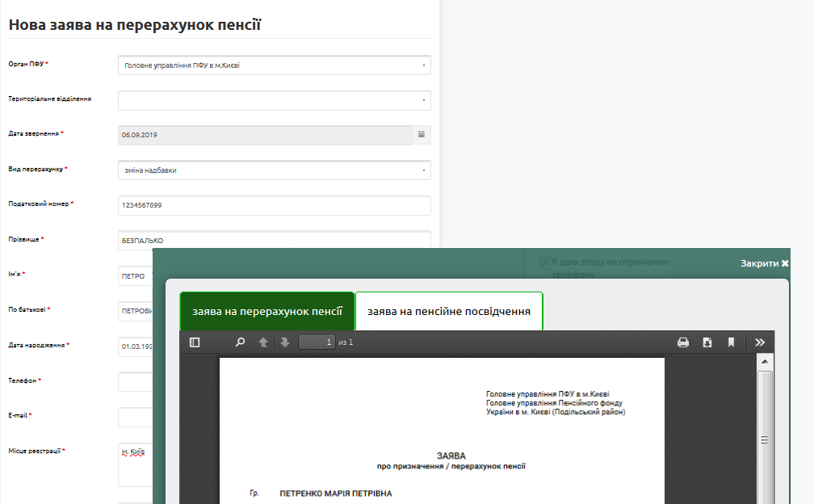Click the PDF bookmark current view icon
Viewport: 814px width, 504px height.
click(x=731, y=342)
